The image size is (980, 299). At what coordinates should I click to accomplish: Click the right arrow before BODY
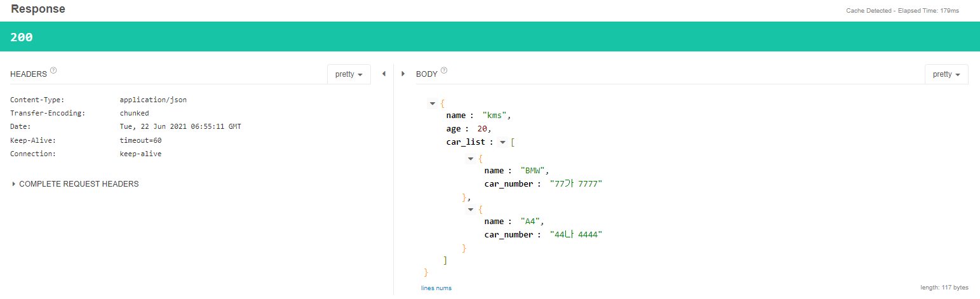(403, 74)
